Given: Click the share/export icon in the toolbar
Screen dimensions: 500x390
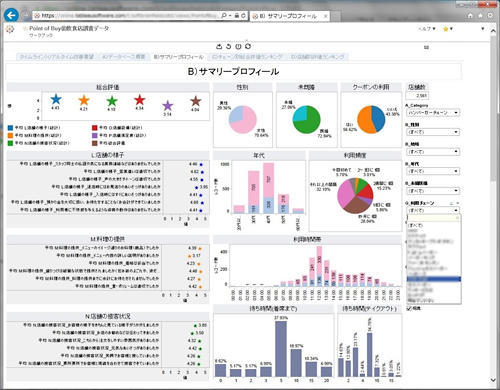Looking at the screenshot, I should click(x=219, y=46).
